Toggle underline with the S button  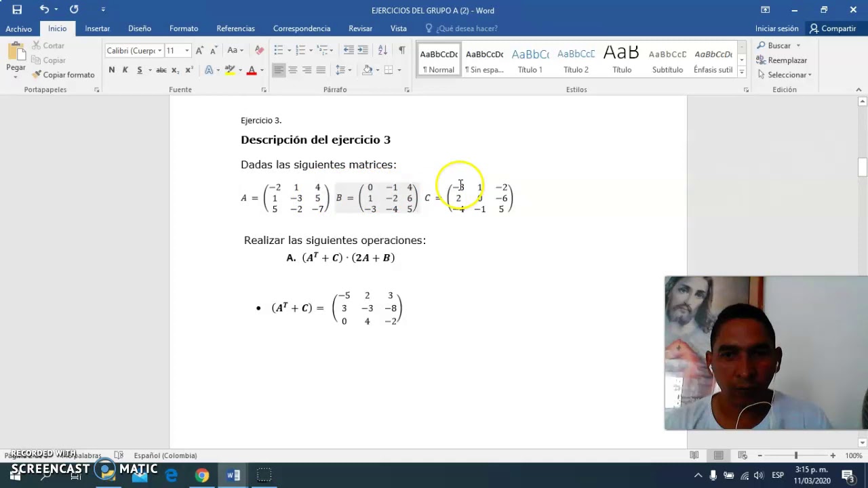140,70
